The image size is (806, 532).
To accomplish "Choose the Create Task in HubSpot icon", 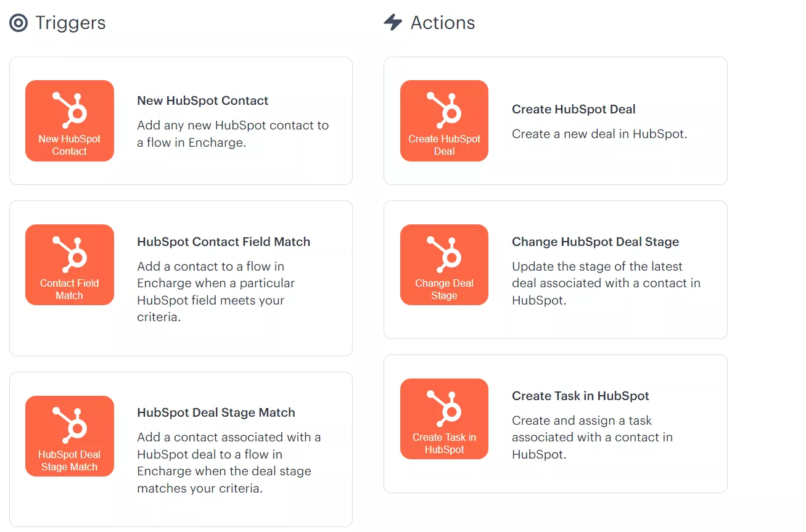I will 444,419.
